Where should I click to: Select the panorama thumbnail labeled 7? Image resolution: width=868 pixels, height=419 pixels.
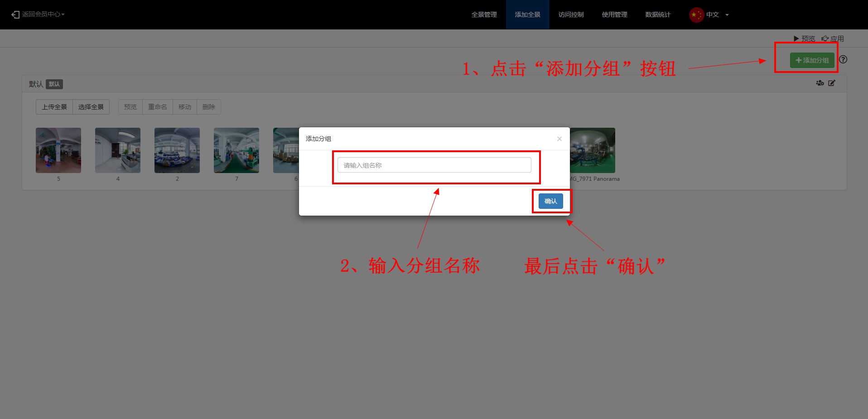point(236,150)
